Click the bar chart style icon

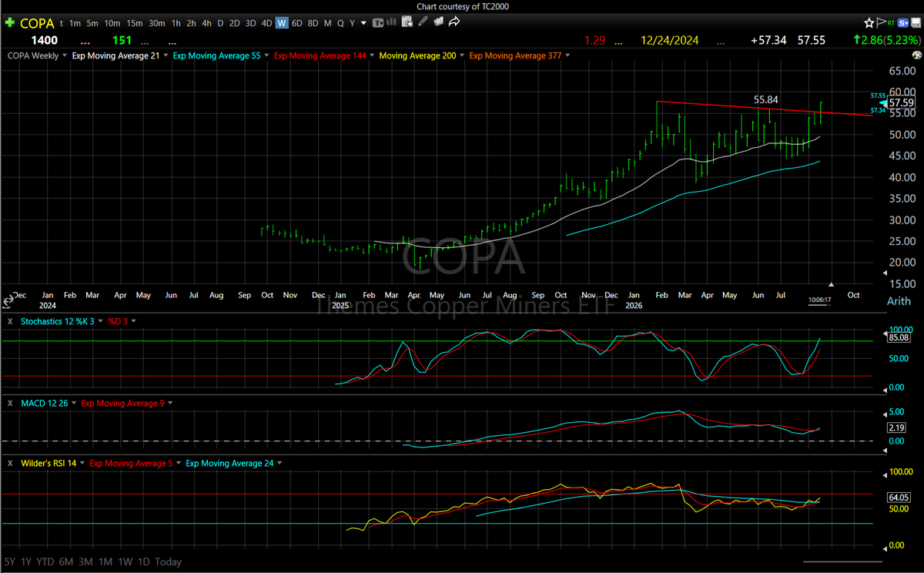392,22
